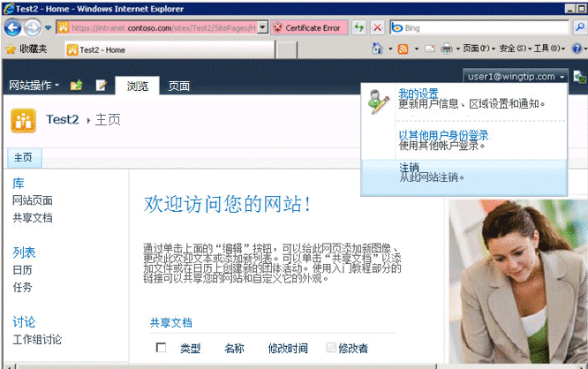Click the navigate up folder icon

[x=76, y=86]
